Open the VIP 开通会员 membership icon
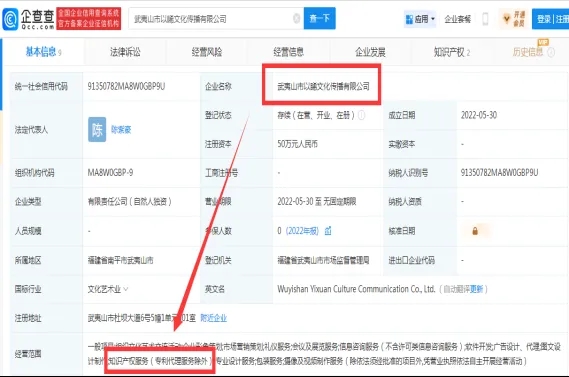This screenshot has width=569, height=377. tap(513, 19)
